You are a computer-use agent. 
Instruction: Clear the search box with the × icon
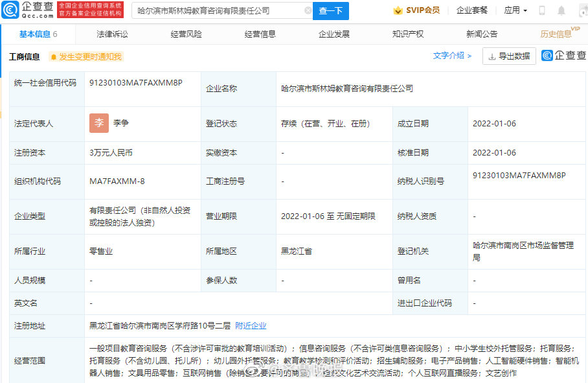(x=309, y=11)
